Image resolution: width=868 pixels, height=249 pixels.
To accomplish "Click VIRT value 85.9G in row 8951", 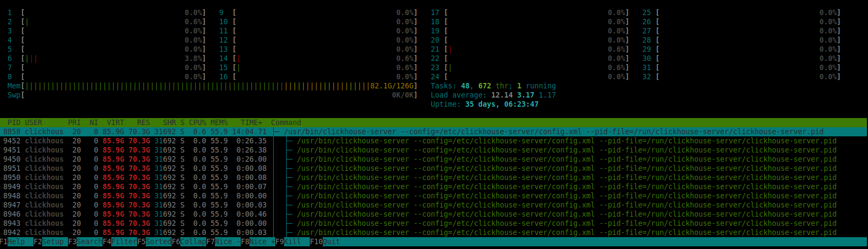I will [x=113, y=168].
